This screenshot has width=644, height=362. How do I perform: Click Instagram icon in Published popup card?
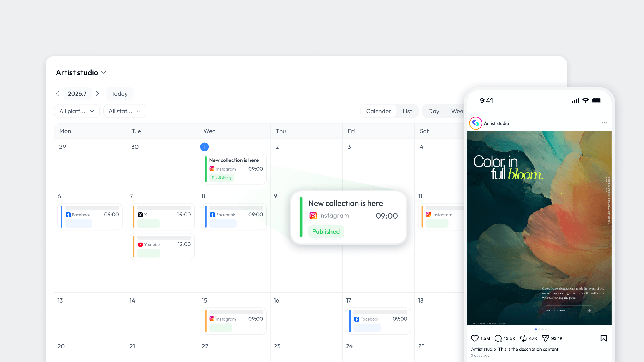pyautogui.click(x=313, y=216)
